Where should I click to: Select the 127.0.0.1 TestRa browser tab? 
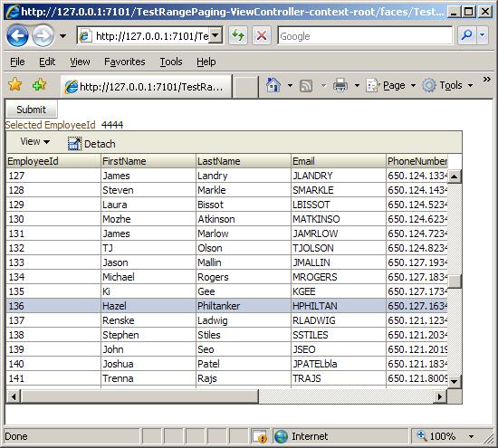[x=146, y=86]
